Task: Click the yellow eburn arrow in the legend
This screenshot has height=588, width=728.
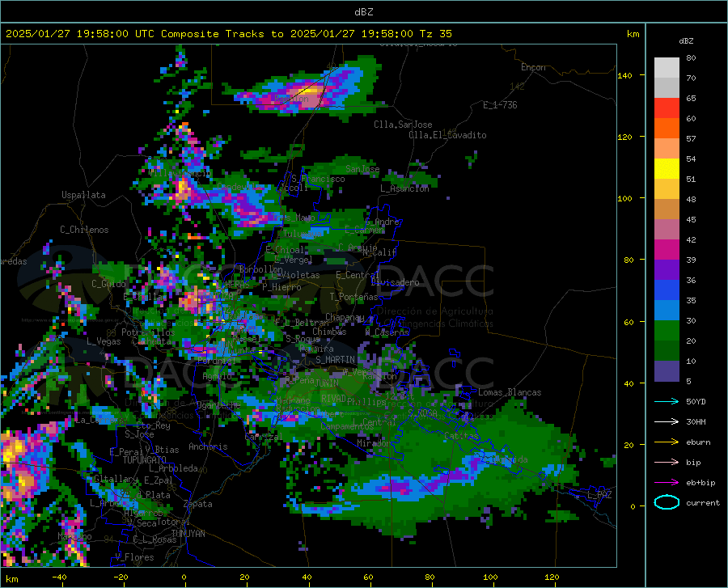Action: (x=667, y=442)
